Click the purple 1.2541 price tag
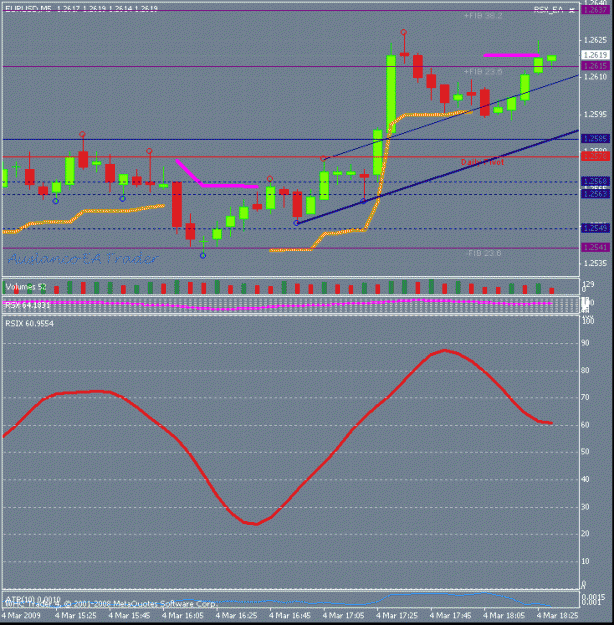This screenshot has height=625, width=614. click(596, 248)
